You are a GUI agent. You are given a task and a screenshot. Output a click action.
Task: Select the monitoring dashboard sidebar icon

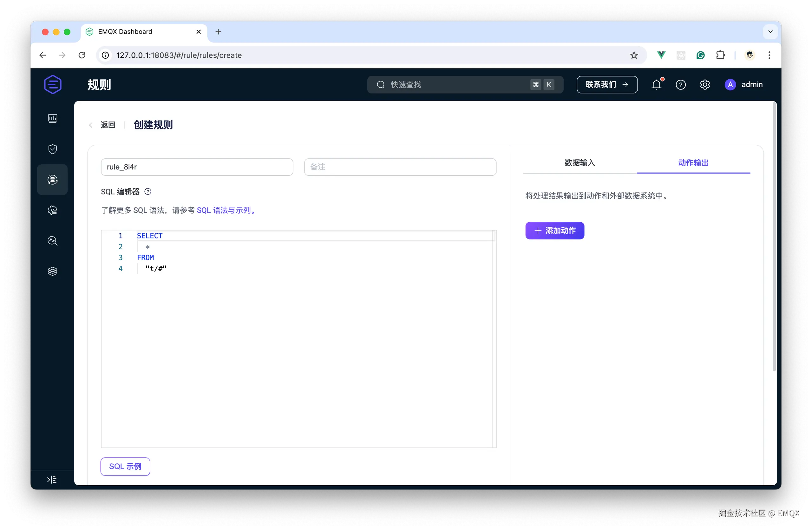tap(53, 118)
